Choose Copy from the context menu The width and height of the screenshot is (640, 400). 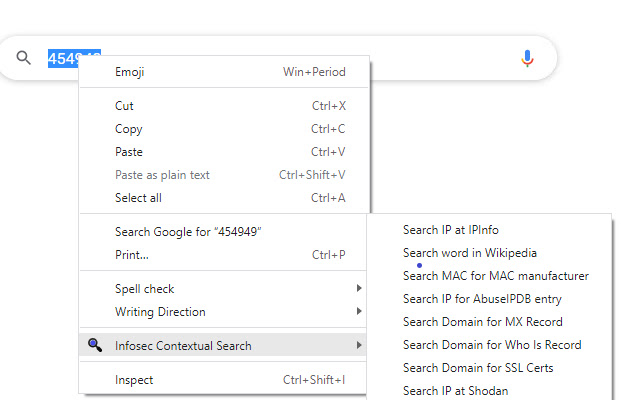click(x=128, y=129)
